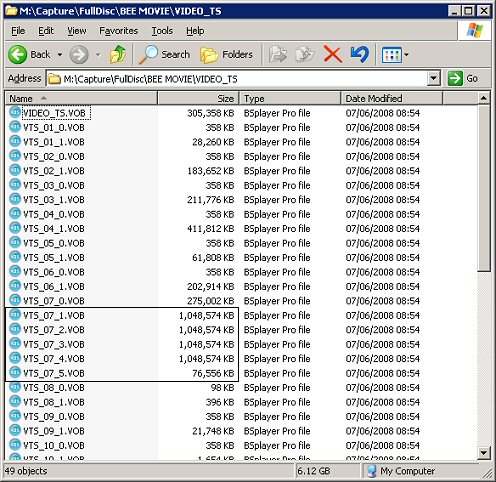The image size is (496, 482).
Task: Sort by the Type column header
Action: [290, 99]
